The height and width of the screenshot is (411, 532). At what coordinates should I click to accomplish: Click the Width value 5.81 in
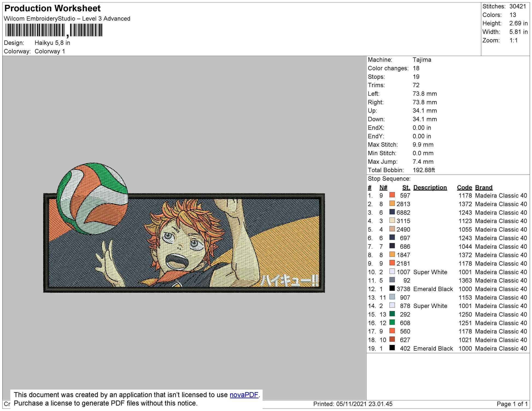[x=518, y=32]
